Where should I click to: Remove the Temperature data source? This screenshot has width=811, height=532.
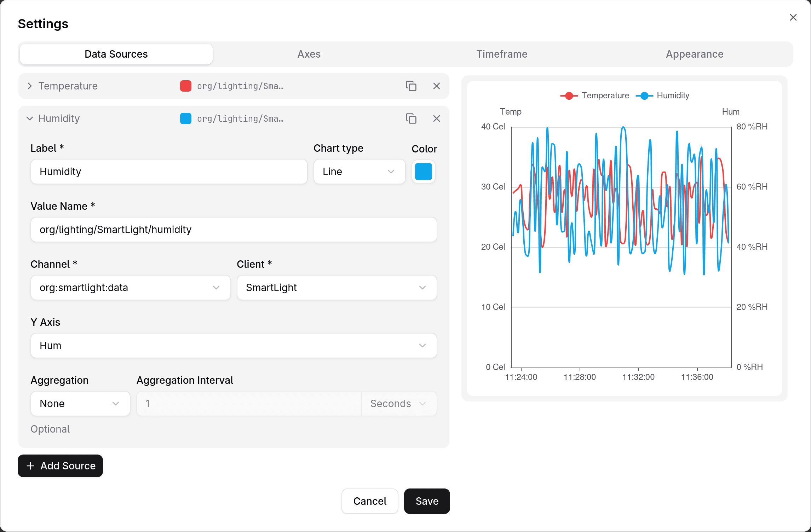436,86
